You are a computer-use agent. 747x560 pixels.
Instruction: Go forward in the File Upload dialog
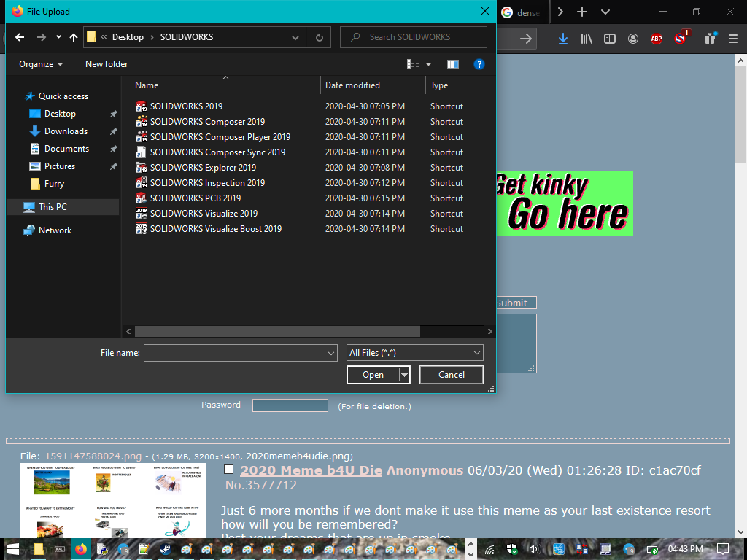point(42,37)
